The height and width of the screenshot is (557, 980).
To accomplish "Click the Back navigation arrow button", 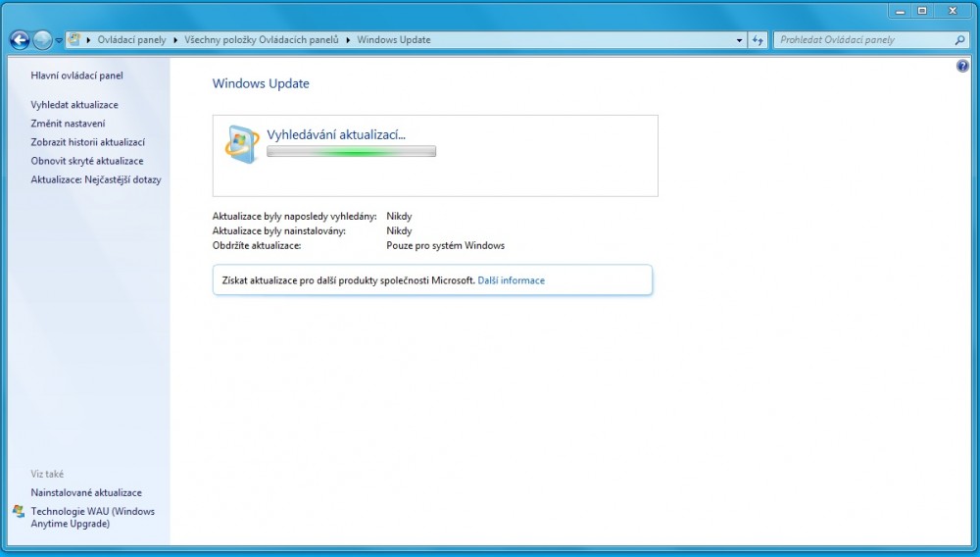I will (x=19, y=40).
